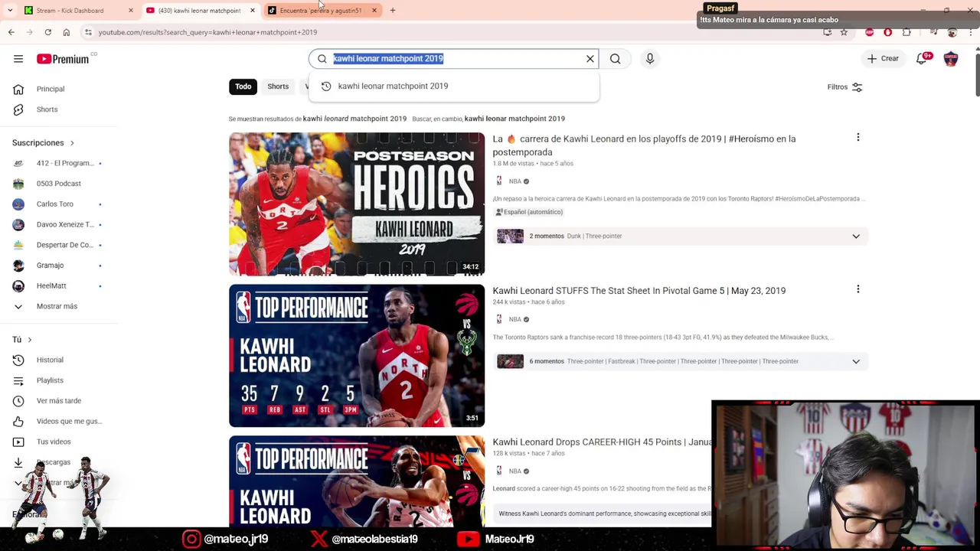Viewport: 980px width, 551px height.
Task: Open the NBA channel of first result
Action: [514, 181]
